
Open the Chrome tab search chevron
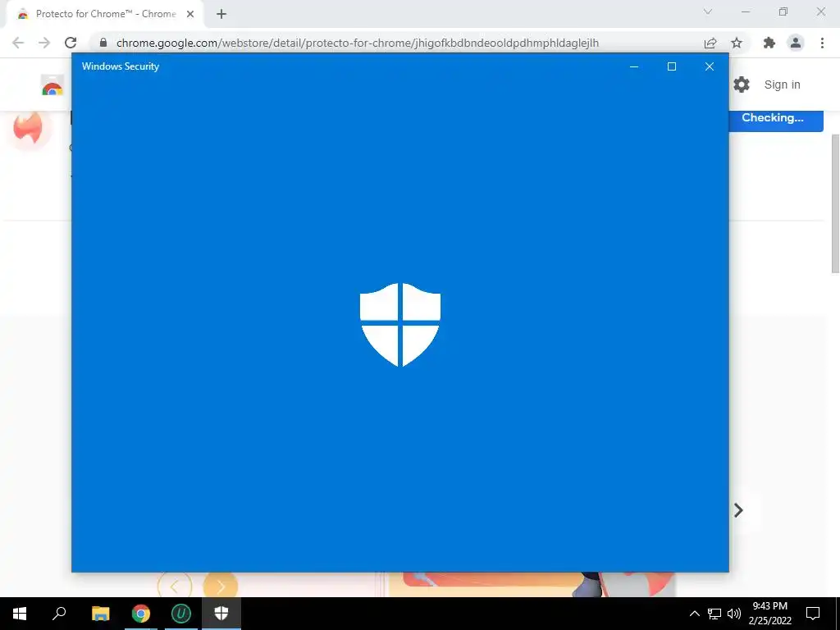[708, 11]
